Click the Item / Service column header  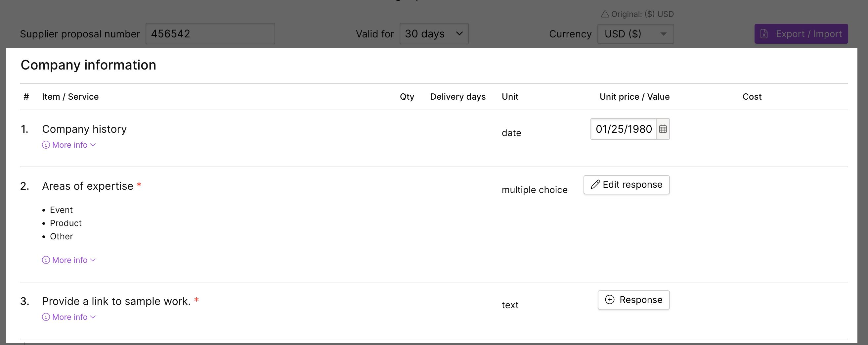tap(70, 97)
